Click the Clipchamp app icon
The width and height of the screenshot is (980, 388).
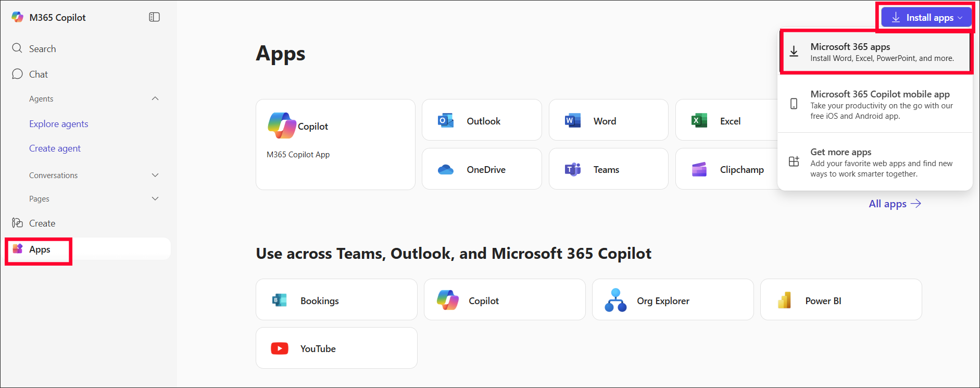(699, 169)
